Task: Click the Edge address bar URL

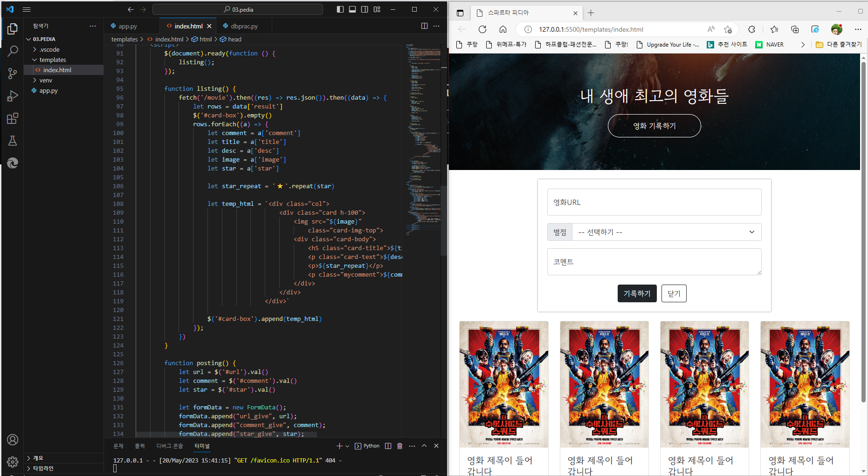Action: tap(591, 29)
